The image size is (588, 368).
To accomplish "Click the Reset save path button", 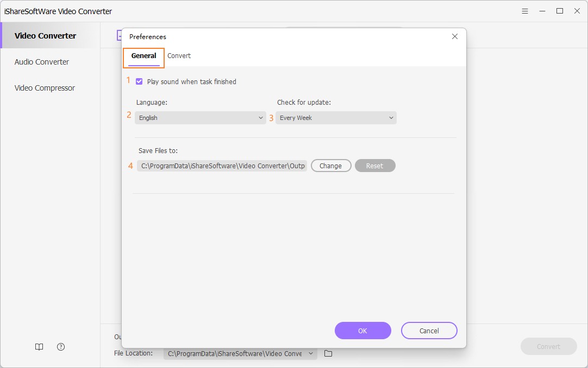I will (375, 166).
